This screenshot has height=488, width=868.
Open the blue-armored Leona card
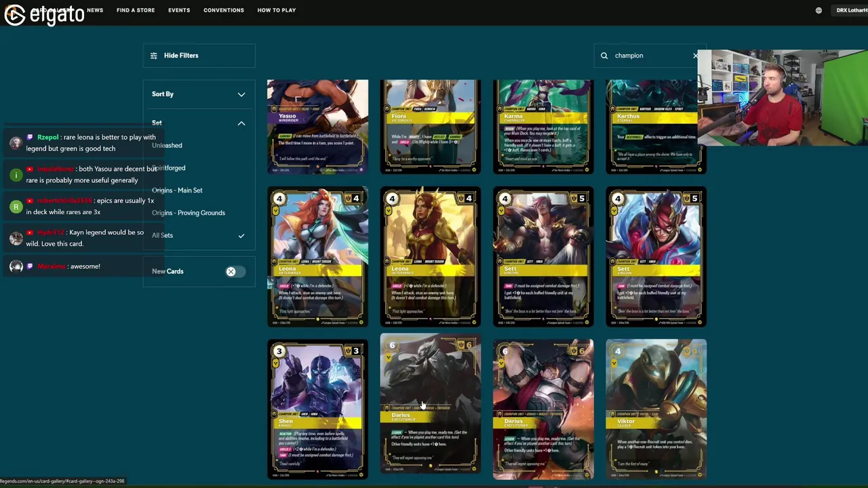pos(317,257)
